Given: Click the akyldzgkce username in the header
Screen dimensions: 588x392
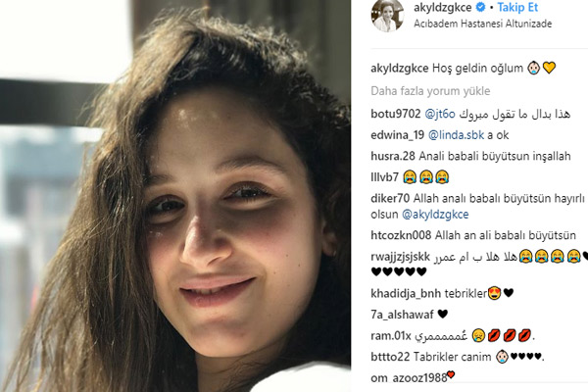Looking at the screenshot, I should 443,8.
